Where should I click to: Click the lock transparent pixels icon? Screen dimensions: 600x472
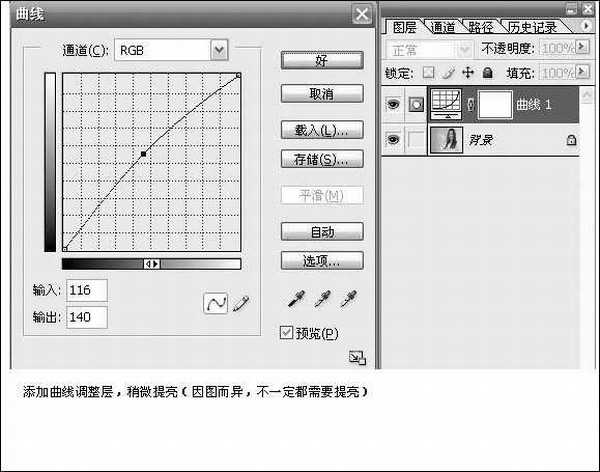click(x=428, y=73)
